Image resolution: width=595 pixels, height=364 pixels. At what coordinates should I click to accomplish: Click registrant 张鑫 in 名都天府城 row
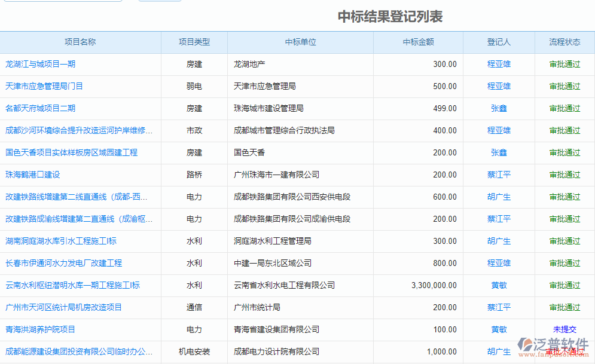[499, 108]
